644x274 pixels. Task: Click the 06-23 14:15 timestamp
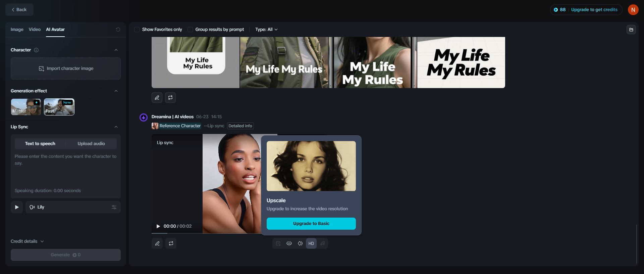209,117
